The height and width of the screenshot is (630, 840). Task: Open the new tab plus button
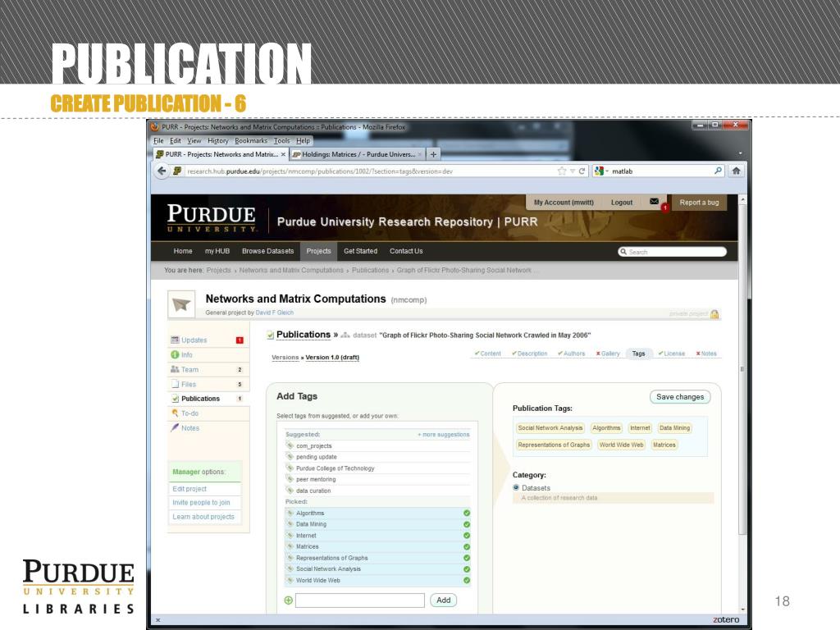[x=433, y=154]
